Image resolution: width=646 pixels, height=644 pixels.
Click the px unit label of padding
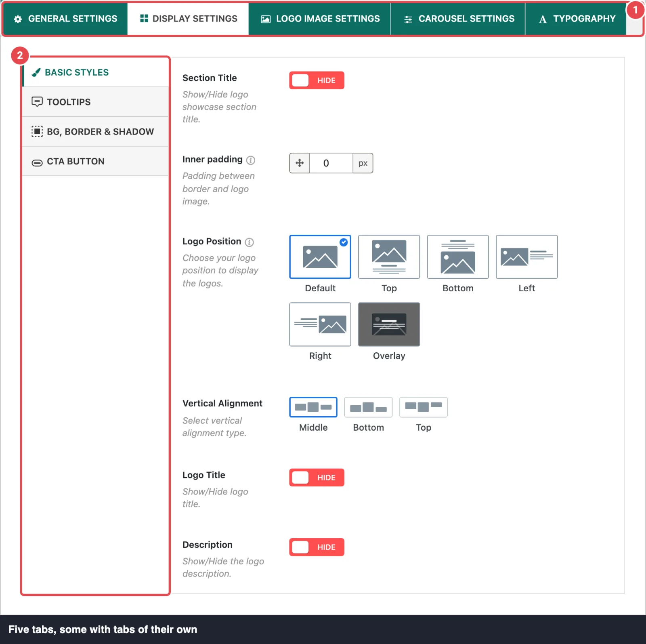(363, 163)
